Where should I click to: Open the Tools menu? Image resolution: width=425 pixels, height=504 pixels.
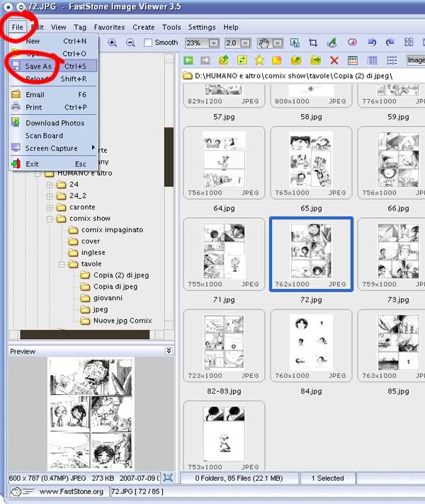171,28
